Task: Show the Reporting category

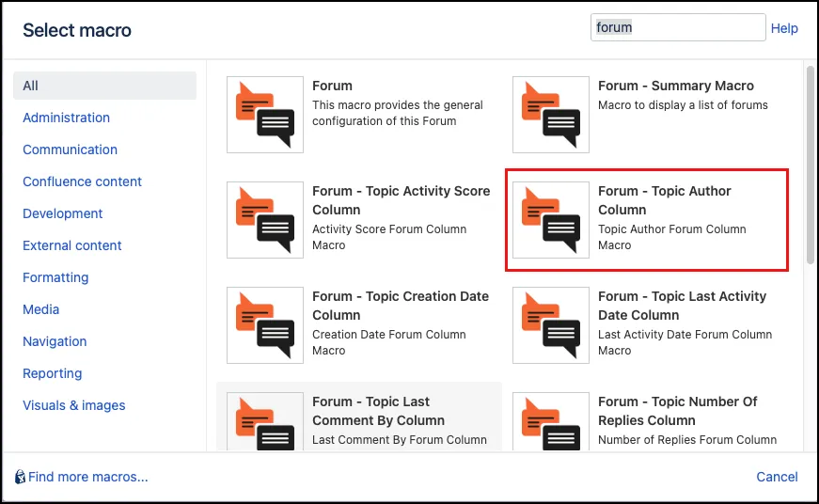Action: click(x=53, y=373)
